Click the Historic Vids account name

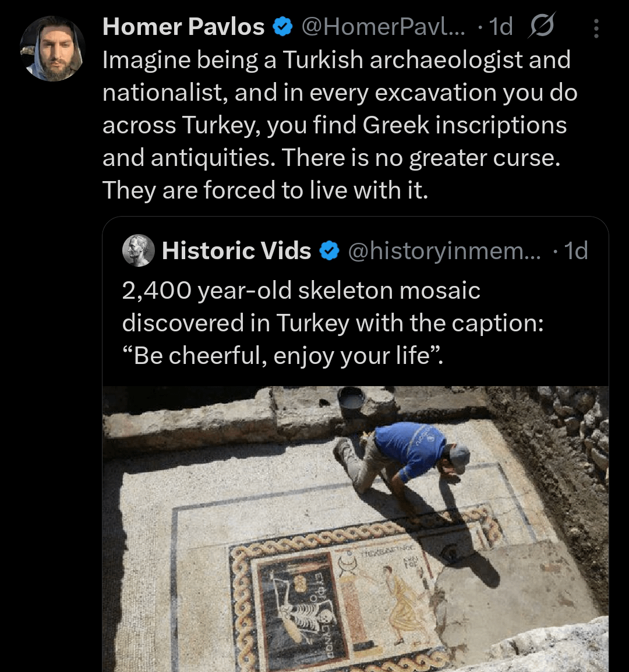pyautogui.click(x=236, y=251)
